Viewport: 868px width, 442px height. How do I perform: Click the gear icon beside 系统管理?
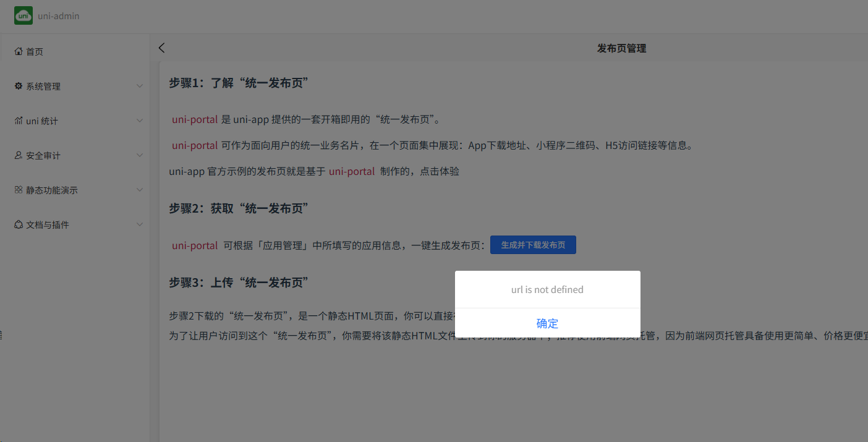pyautogui.click(x=19, y=86)
